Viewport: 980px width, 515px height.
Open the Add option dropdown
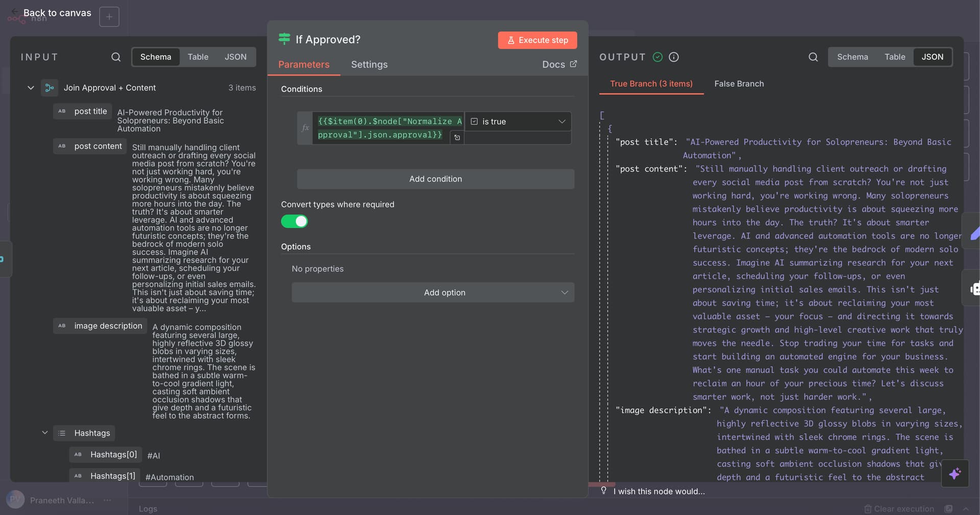433,292
